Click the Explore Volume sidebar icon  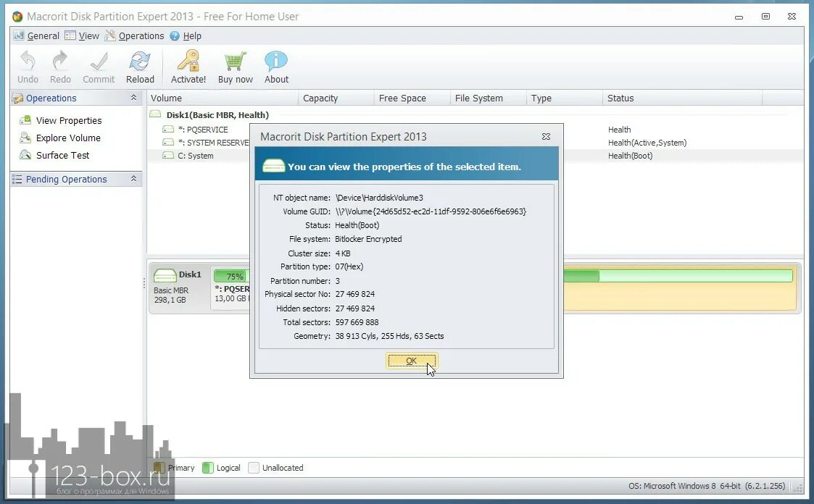click(x=25, y=138)
